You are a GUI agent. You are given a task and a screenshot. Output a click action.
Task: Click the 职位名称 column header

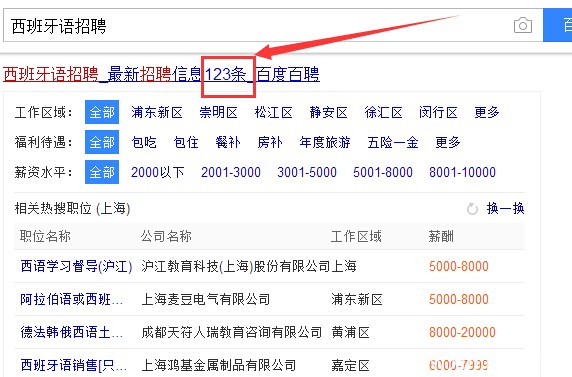pos(45,236)
